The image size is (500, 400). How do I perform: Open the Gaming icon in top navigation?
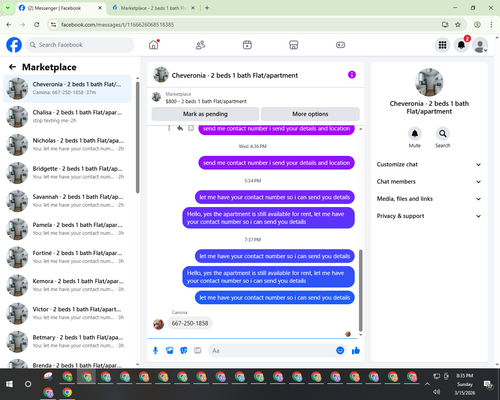[340, 45]
